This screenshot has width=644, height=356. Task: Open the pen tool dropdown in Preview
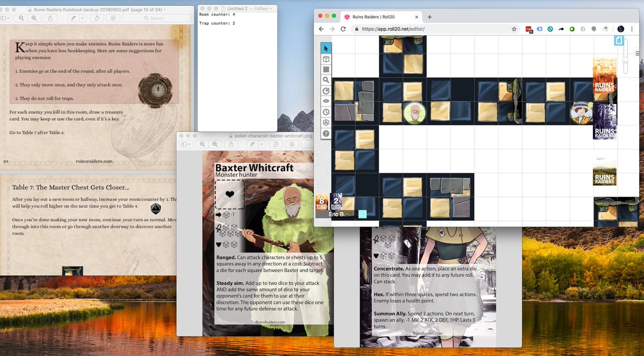84,18
